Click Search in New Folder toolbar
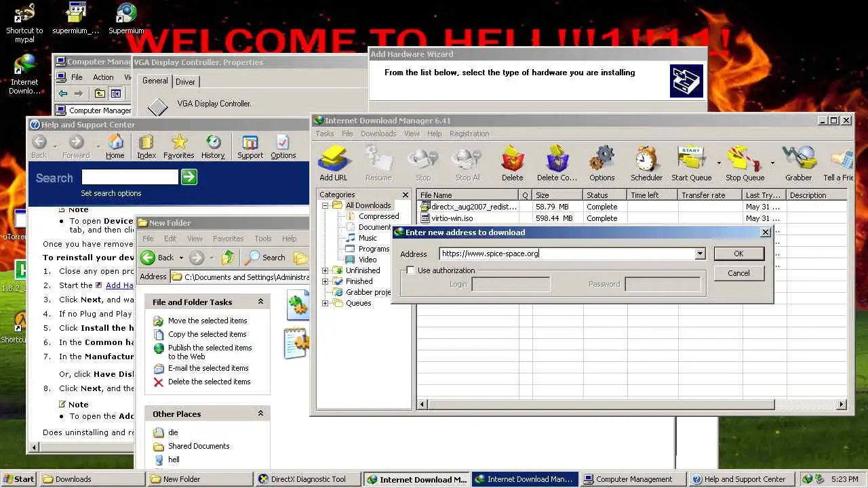 point(266,258)
